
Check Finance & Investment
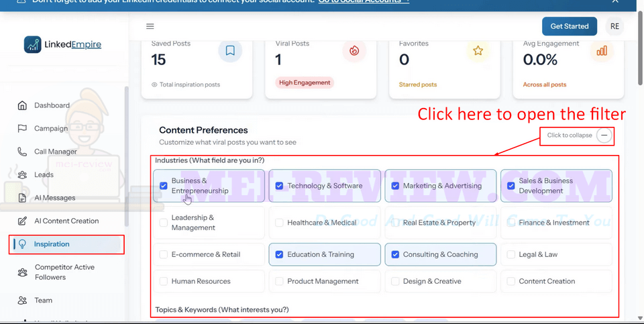tap(511, 223)
